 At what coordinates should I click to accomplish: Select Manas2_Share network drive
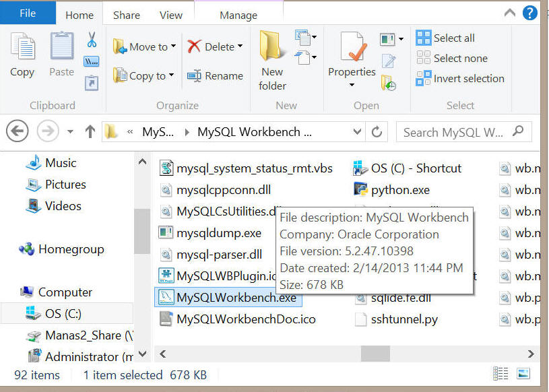click(80, 335)
